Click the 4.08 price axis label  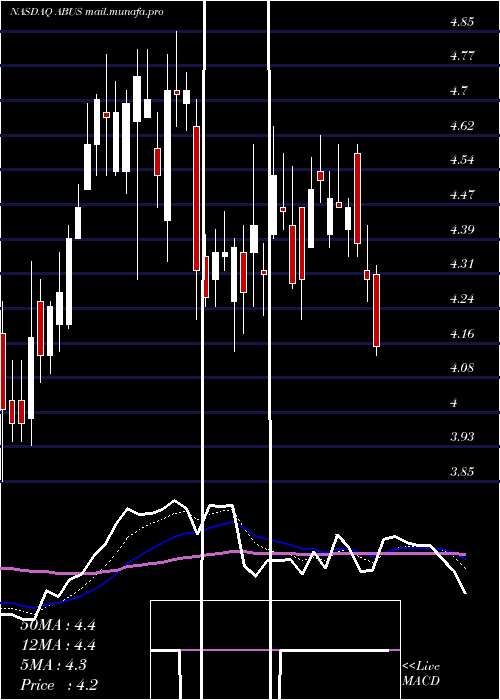[x=462, y=368]
